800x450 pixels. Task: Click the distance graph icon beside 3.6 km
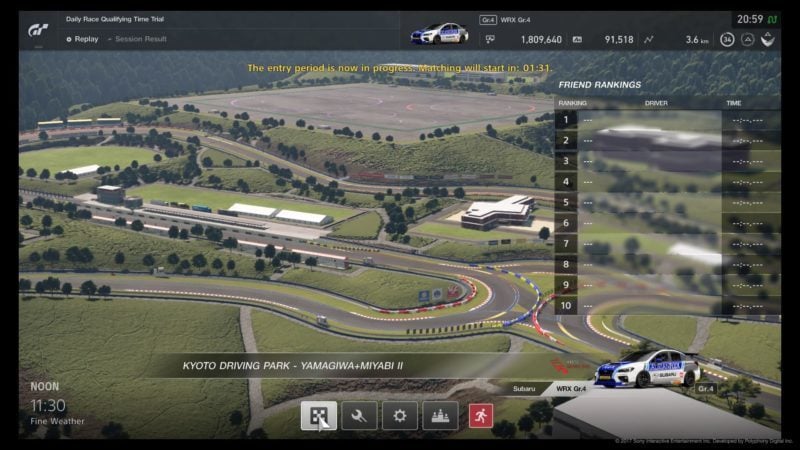648,39
